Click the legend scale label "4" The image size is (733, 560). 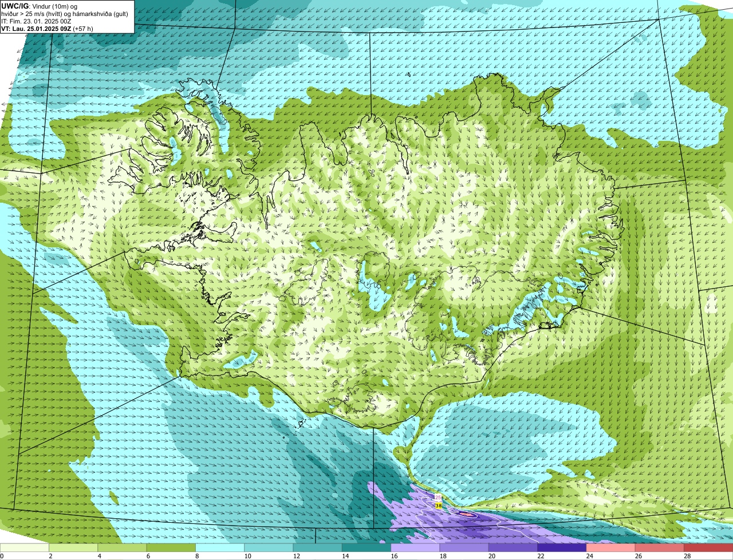pyautogui.click(x=99, y=556)
